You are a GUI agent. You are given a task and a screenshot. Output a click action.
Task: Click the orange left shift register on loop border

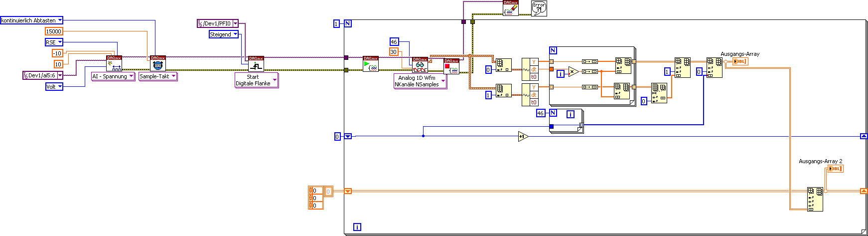[348, 191]
